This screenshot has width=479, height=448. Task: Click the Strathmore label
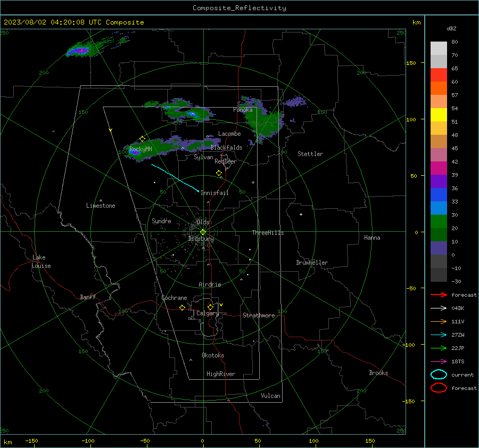point(259,315)
